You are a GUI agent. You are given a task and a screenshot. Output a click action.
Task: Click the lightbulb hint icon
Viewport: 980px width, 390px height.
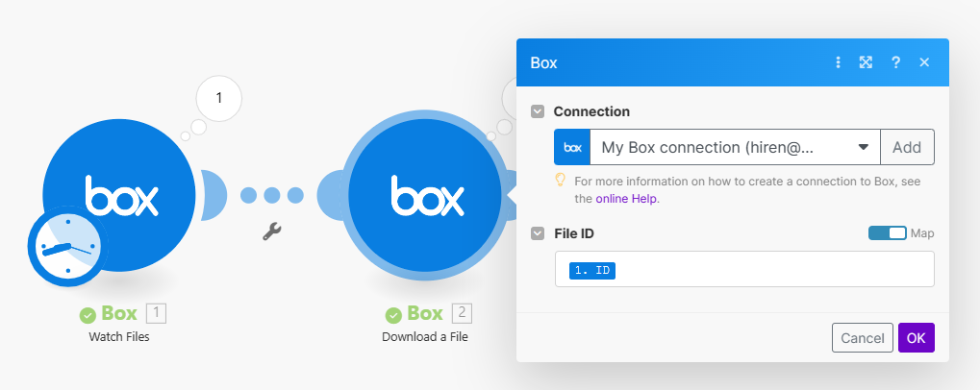point(561,181)
